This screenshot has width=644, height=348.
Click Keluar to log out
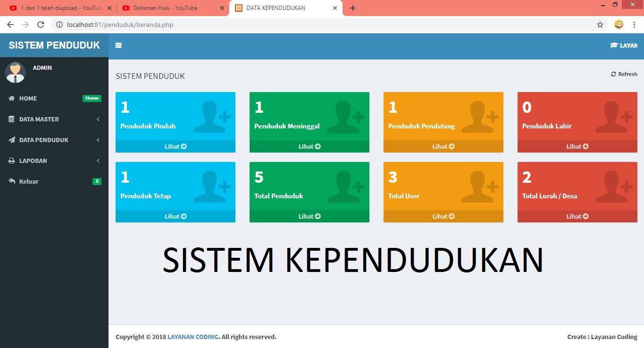[29, 181]
